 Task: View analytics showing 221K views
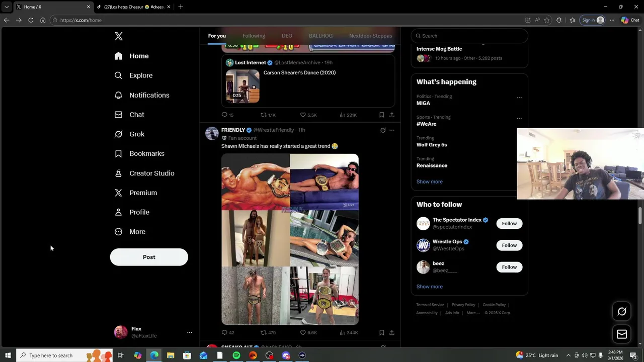click(348, 115)
